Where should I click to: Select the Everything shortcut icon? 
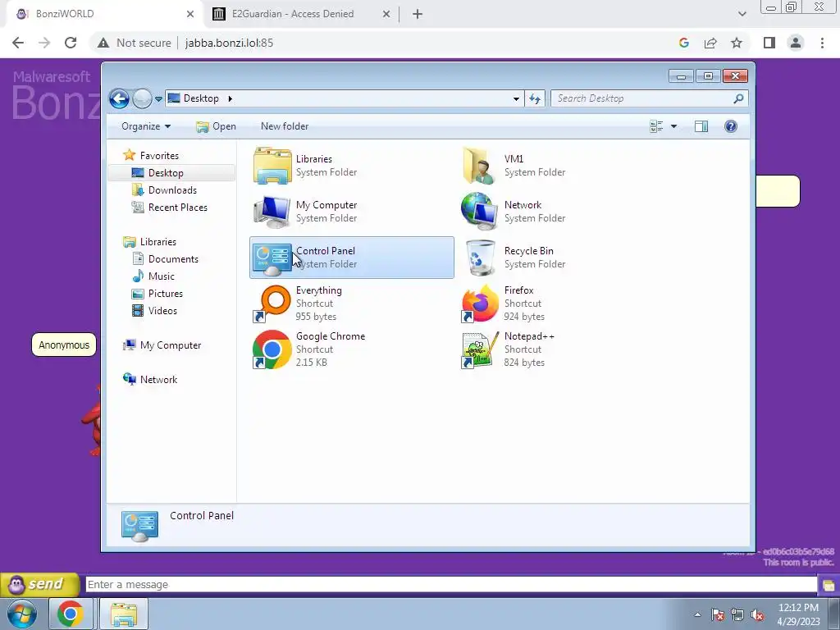click(272, 304)
